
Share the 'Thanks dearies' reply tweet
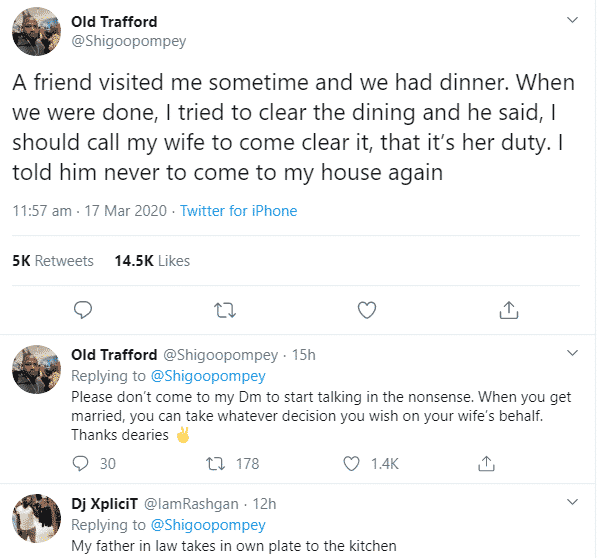tap(486, 463)
